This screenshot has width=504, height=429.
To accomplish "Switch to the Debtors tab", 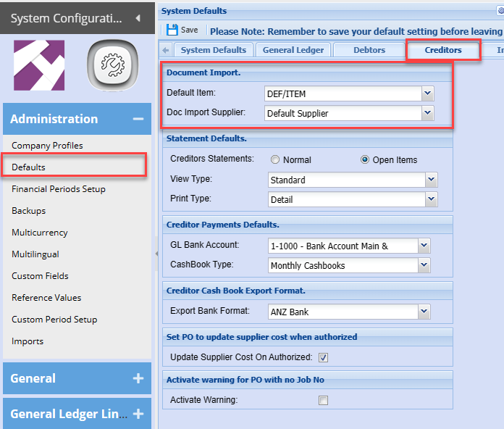I will 369,50.
